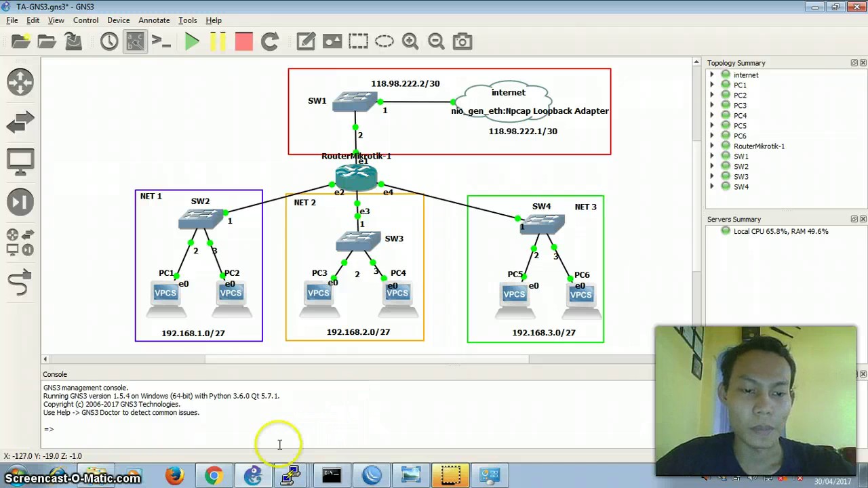The image size is (868, 488).
Task: Open the Tools menu
Action: [x=188, y=20]
